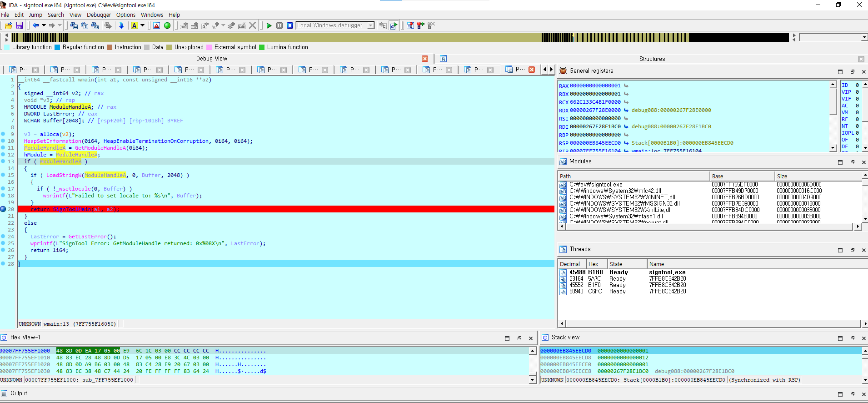Start the process with the green play button

[x=269, y=25]
